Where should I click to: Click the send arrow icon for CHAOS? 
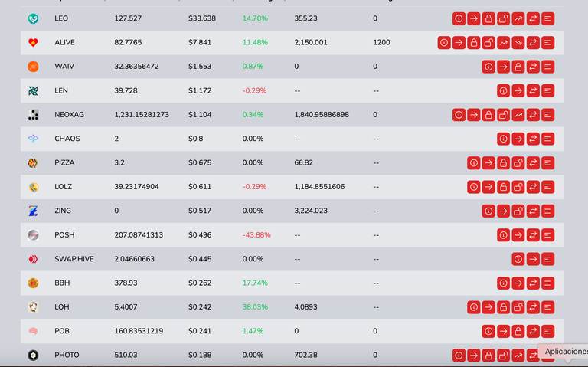[518, 139]
